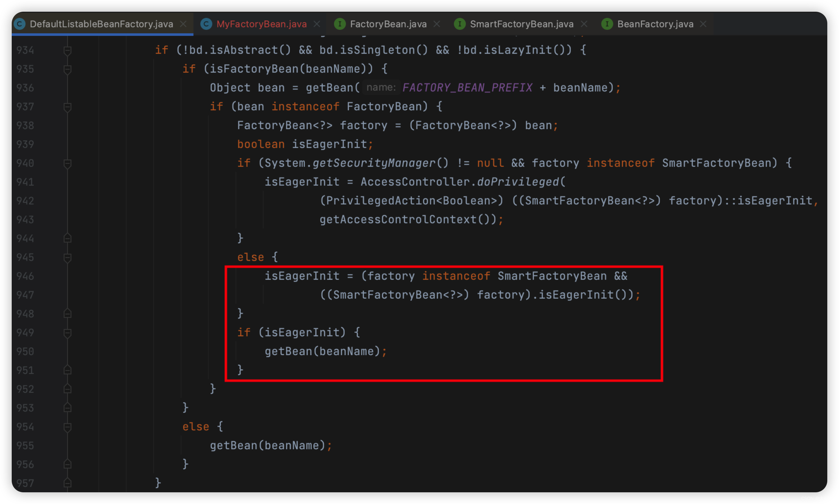Open the SmartFactoryBean.java tab
This screenshot has width=839, height=504.
[521, 24]
